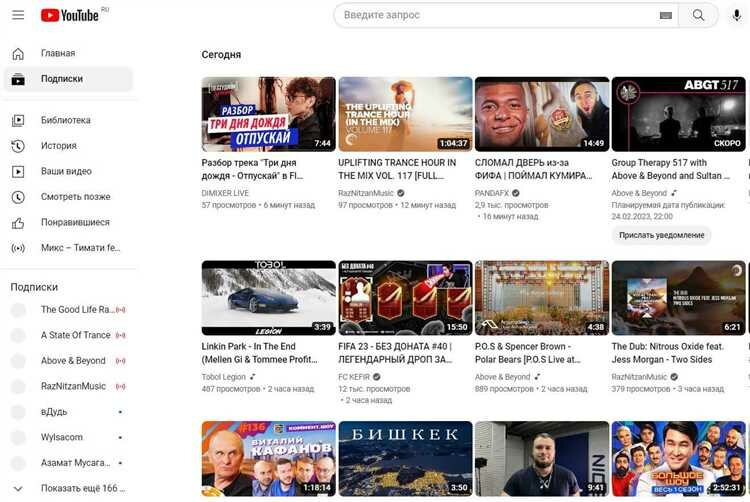Open the Микс – Тимати playlist item
The width and height of the screenshot is (750, 502).
coord(79,248)
